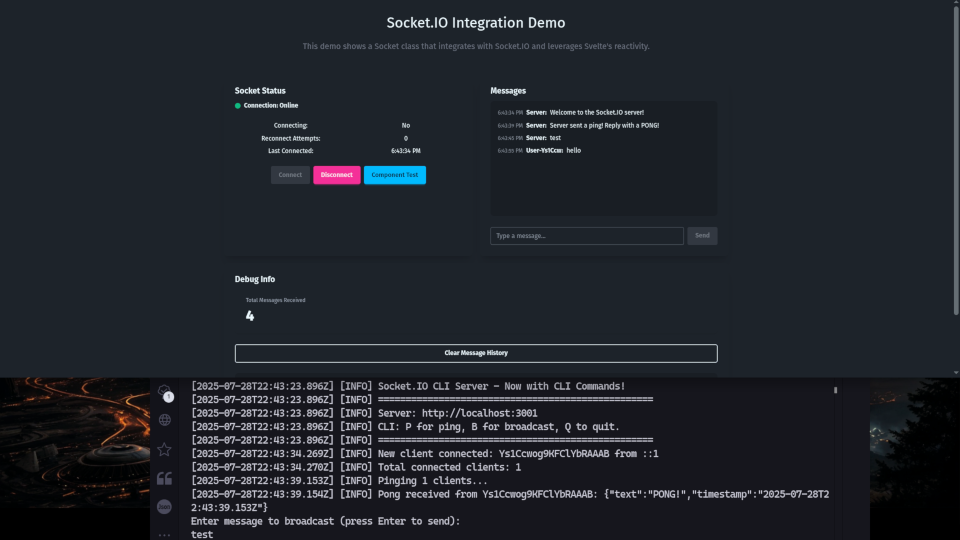
Task: Click the green Connection Online status dot
Action: [238, 106]
